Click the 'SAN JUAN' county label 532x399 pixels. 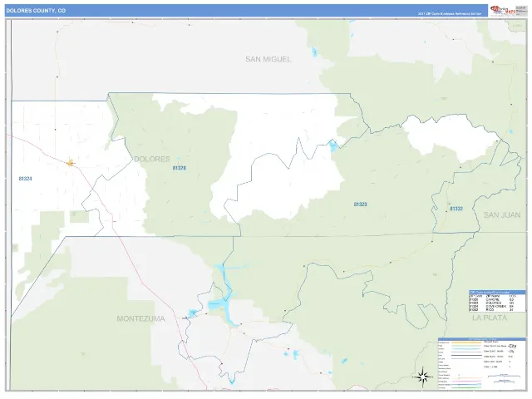[x=502, y=214]
